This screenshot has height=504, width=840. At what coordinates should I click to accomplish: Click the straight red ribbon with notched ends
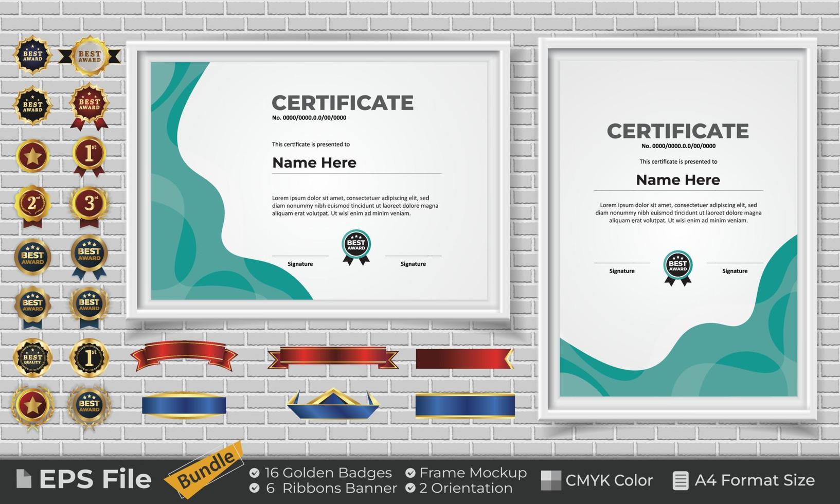coord(333,357)
